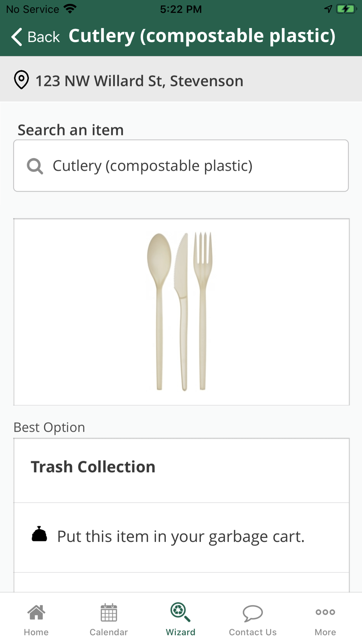Select the Wizard recycle-search icon
Screen dimensions: 362x644
click(180, 612)
